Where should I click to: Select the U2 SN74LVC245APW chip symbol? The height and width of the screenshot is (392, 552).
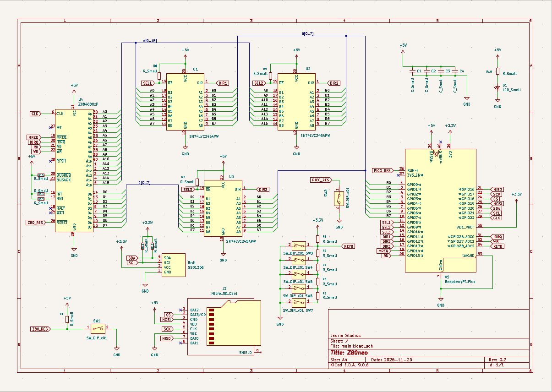click(296, 102)
